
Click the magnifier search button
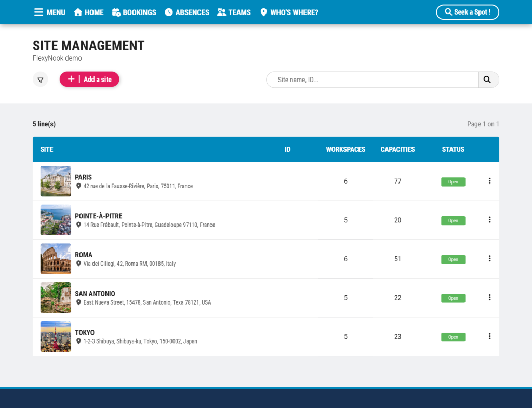488,80
